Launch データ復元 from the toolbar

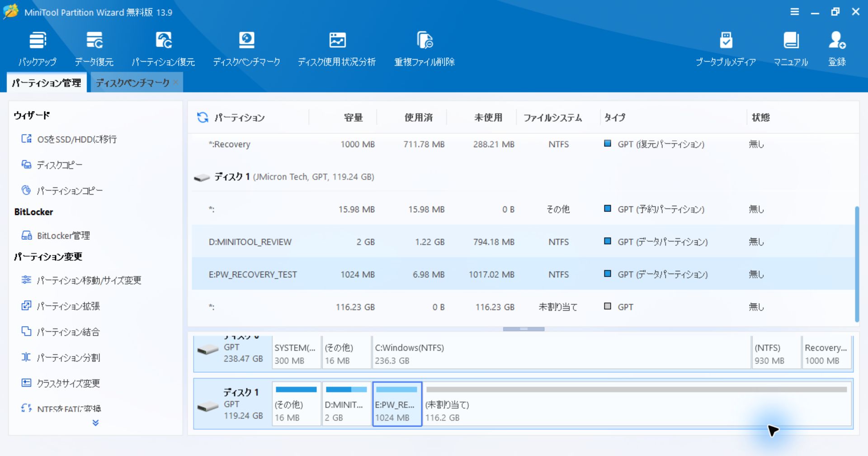click(94, 49)
